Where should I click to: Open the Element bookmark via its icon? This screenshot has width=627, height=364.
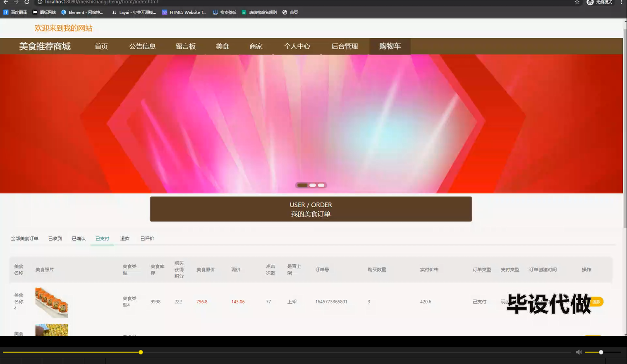tap(63, 12)
